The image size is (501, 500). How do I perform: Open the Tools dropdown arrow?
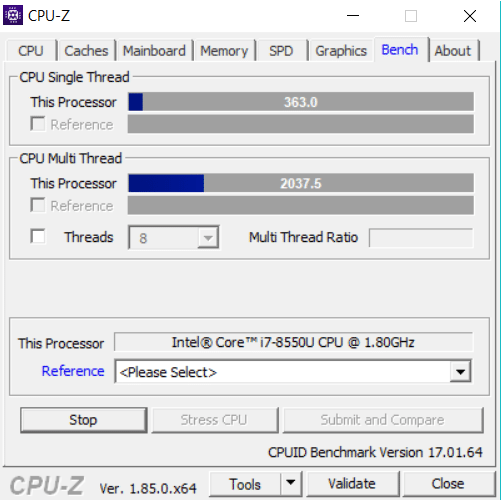(291, 483)
